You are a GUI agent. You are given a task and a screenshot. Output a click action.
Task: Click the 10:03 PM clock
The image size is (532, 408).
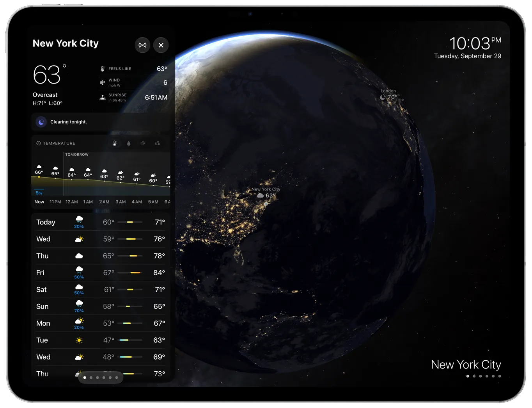475,43
